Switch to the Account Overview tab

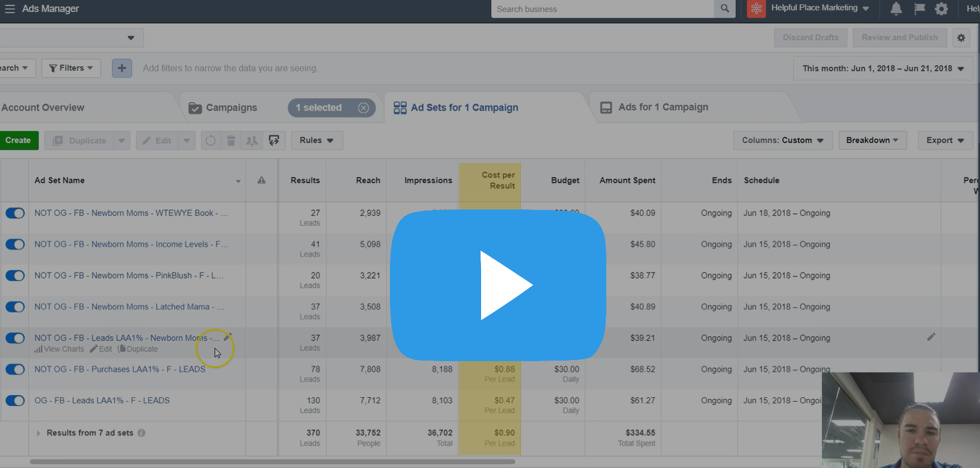(x=43, y=107)
